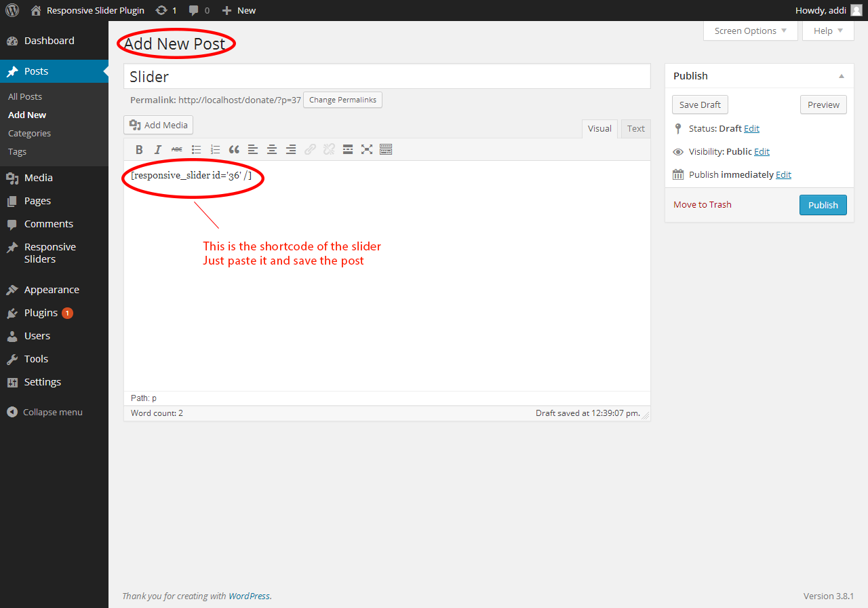Click the Plugins update badge 1
868x608 pixels.
67,313
